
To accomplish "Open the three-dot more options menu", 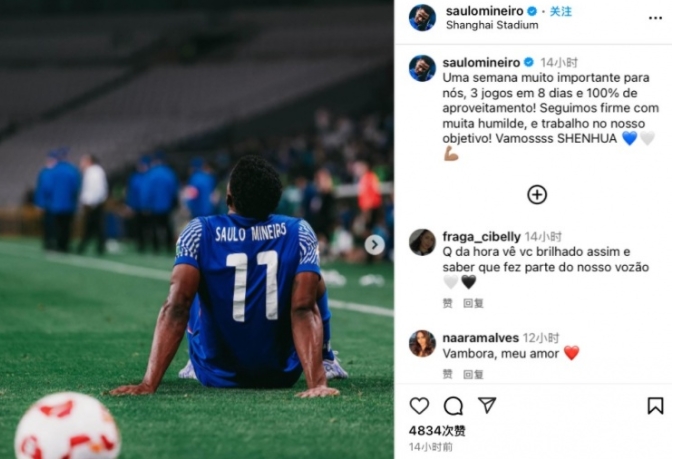I will pyautogui.click(x=655, y=18).
